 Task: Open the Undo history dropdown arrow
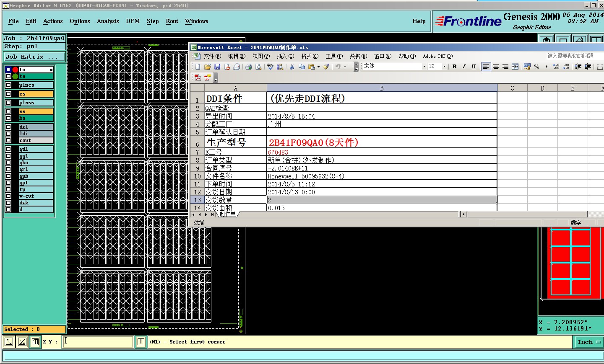[x=345, y=67]
